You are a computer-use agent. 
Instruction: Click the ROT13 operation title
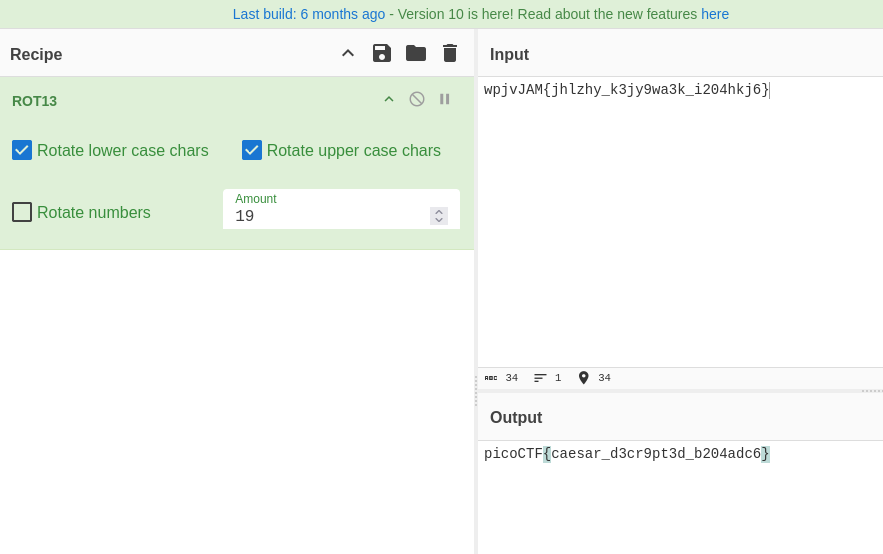(x=35, y=101)
